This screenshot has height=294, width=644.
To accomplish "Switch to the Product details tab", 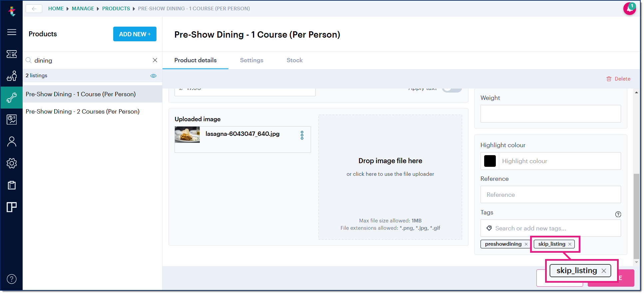I will coord(195,60).
